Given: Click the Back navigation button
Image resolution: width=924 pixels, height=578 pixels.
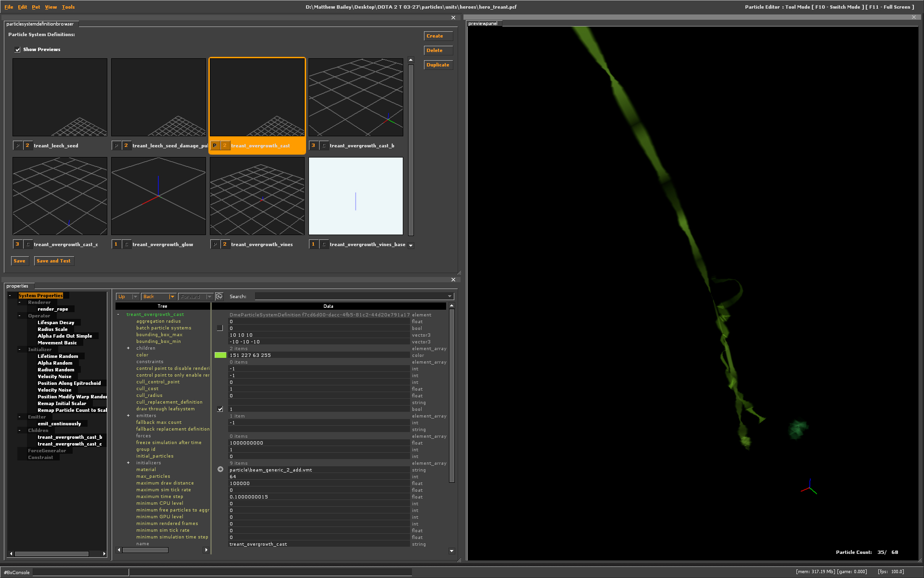Looking at the screenshot, I should (x=155, y=297).
